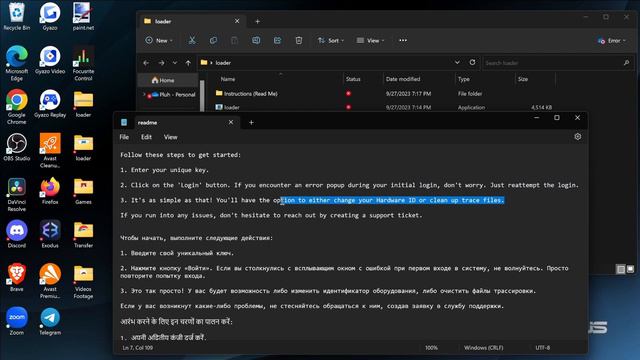Click the Delete trash icon in File Explorer
The width and height of the screenshot is (640, 360).
pos(299,40)
